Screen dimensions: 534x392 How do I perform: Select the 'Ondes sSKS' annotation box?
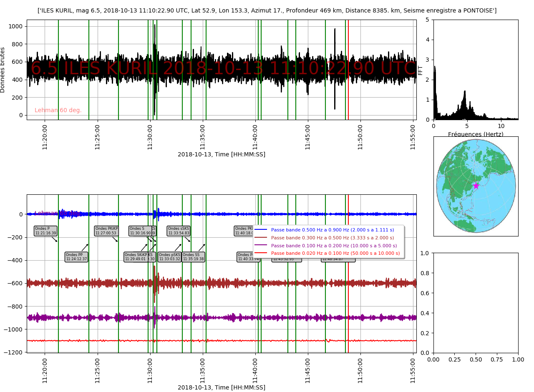coord(179,231)
